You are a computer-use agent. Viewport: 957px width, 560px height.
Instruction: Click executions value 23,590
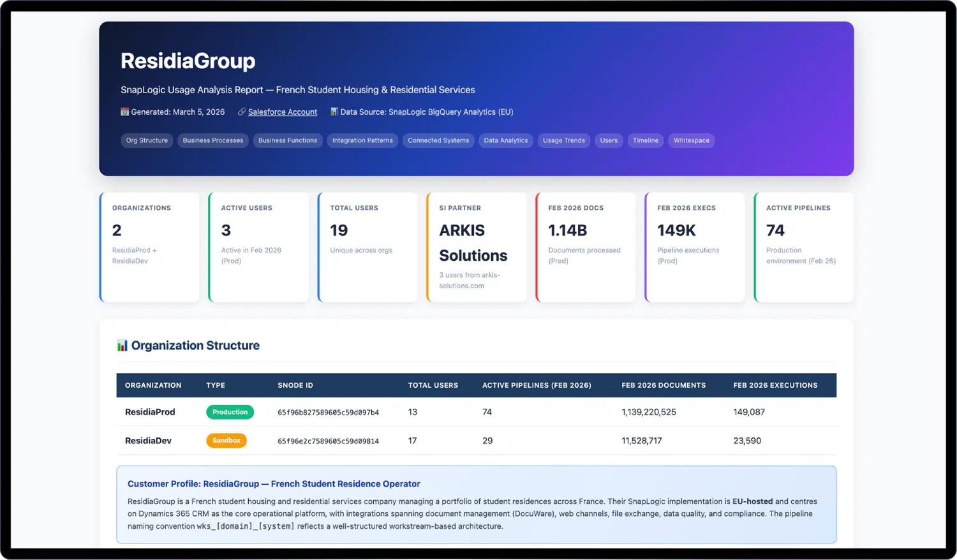[747, 441]
